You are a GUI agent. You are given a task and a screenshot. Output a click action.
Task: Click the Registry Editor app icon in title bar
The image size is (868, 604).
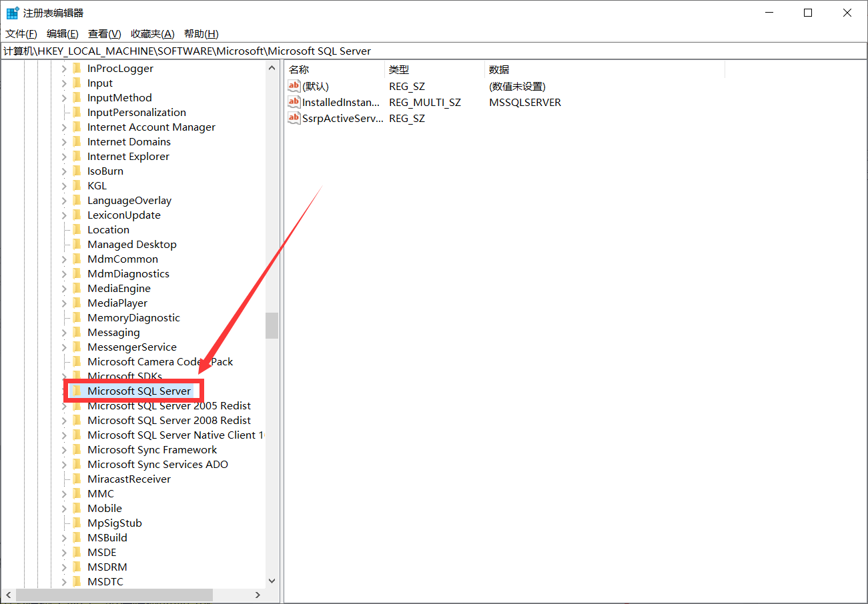pyautogui.click(x=12, y=13)
